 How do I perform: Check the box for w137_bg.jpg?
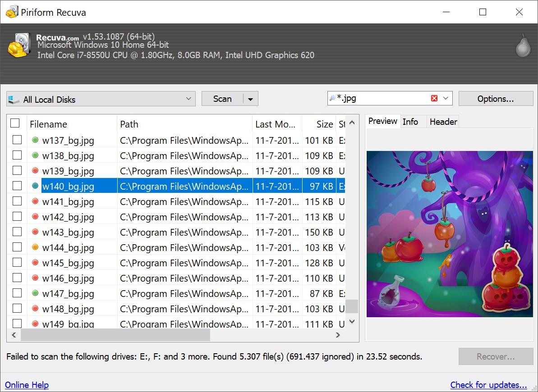coord(17,140)
